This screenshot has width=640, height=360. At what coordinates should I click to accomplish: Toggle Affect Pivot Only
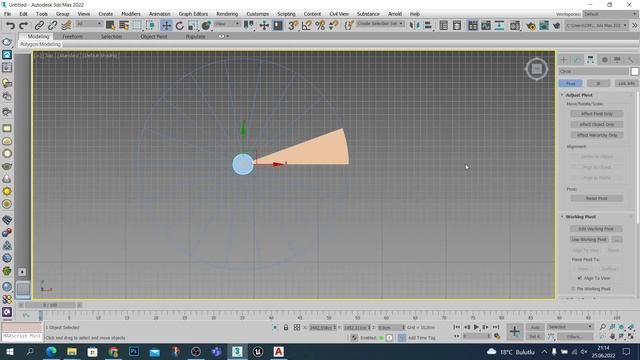coord(597,113)
